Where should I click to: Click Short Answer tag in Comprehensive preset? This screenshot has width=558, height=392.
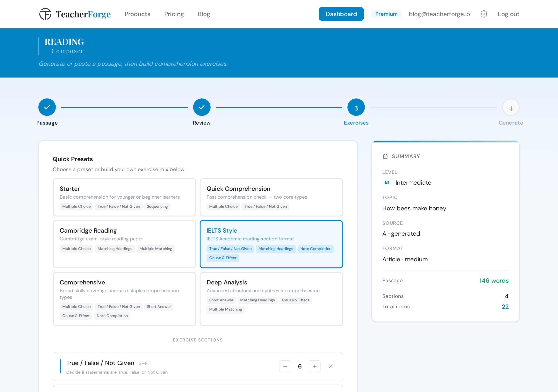[159, 307]
